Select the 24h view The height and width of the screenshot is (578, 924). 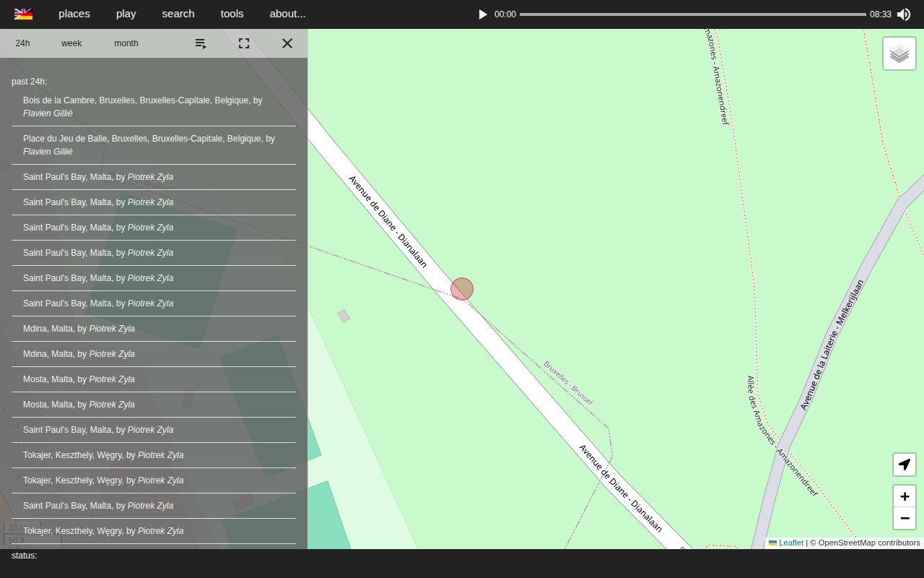click(x=22, y=43)
